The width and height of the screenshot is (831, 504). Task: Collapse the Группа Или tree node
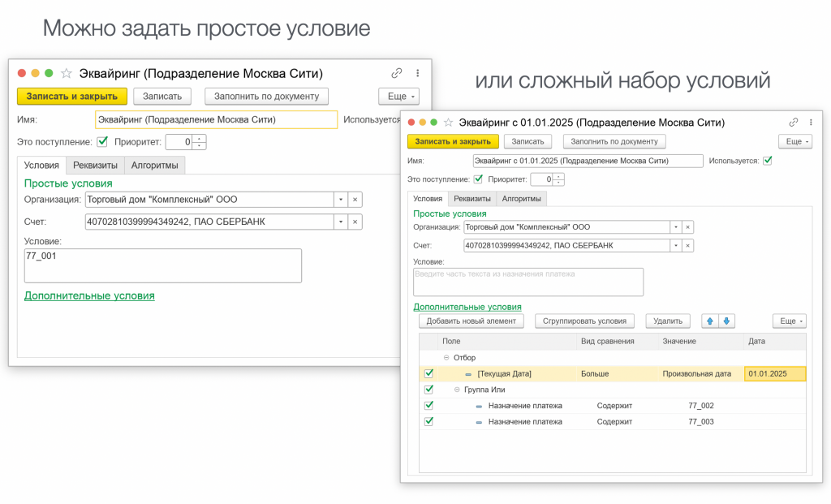pyautogui.click(x=455, y=390)
